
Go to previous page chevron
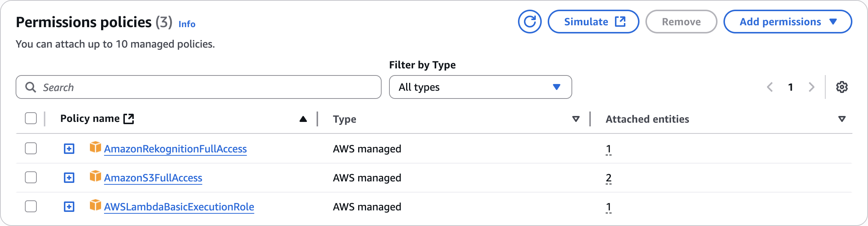pyautogui.click(x=770, y=87)
